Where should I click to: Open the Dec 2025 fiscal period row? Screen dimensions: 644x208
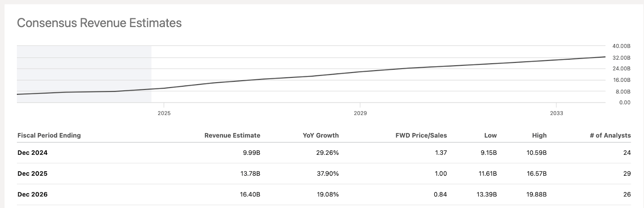(33, 174)
